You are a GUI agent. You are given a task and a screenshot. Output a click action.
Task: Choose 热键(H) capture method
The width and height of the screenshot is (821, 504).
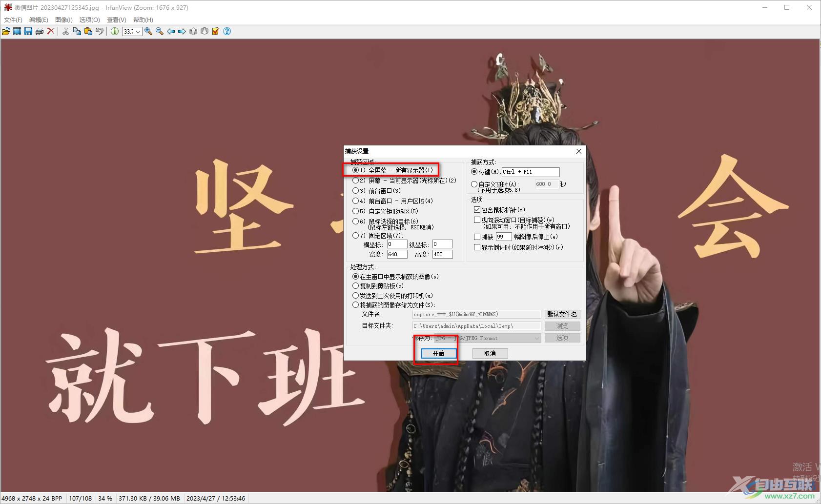tap(486, 172)
